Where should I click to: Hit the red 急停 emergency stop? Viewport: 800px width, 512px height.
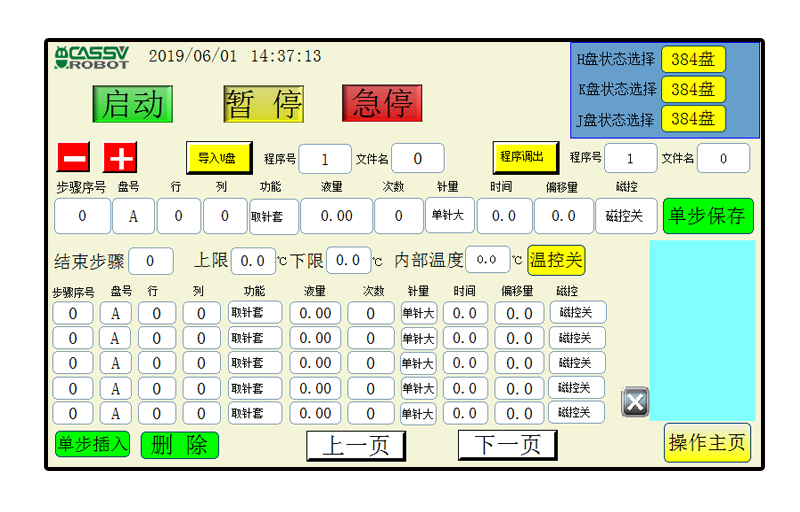tap(382, 104)
